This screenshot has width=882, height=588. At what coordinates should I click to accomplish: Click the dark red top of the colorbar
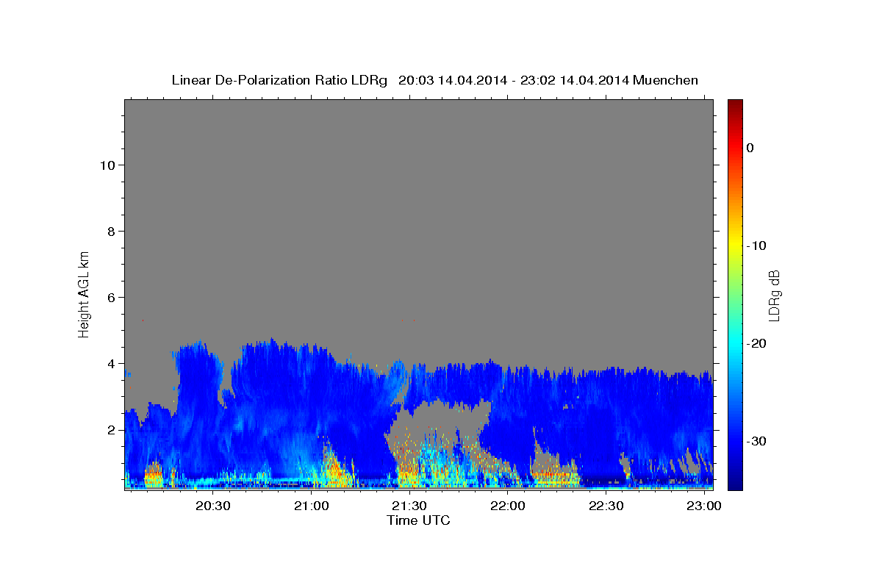coord(735,107)
